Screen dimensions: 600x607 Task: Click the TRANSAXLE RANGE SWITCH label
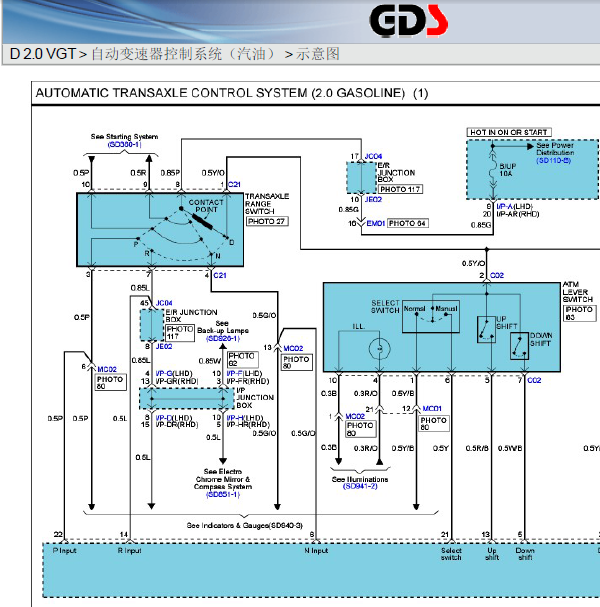pos(267,204)
